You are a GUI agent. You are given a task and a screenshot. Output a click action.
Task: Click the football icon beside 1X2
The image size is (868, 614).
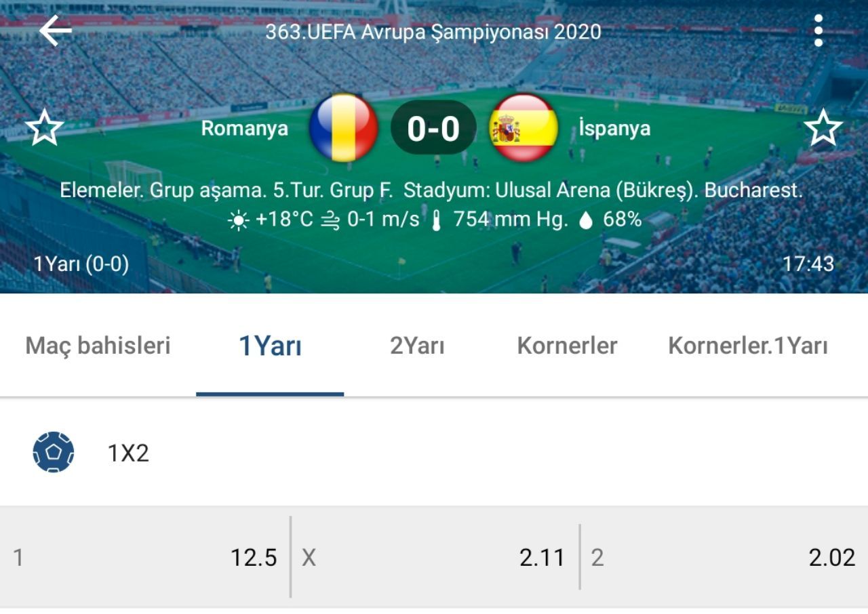[54, 452]
